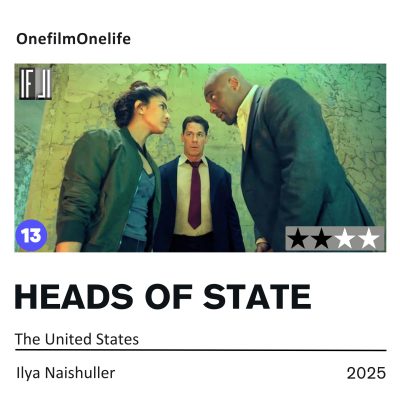Viewport: 400px width, 400px height.
Task: Click the movie still thumbnail image
Action: point(200,158)
